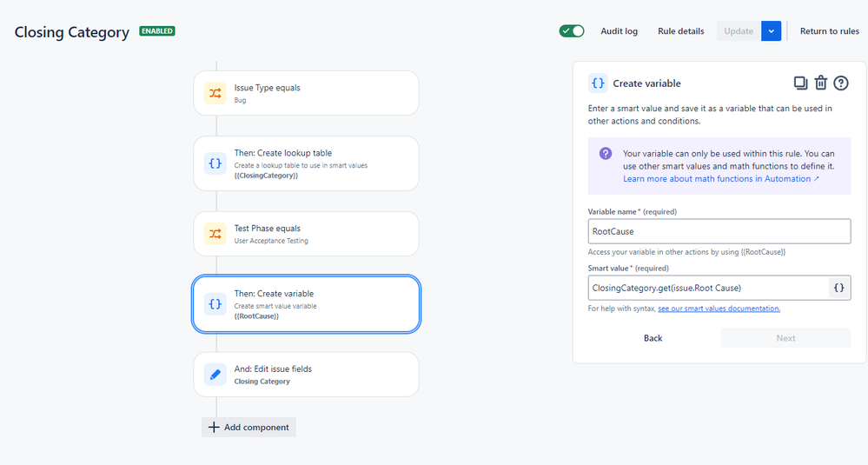Click the Closing Category field label in edit action
868x465 pixels.
coord(262,382)
